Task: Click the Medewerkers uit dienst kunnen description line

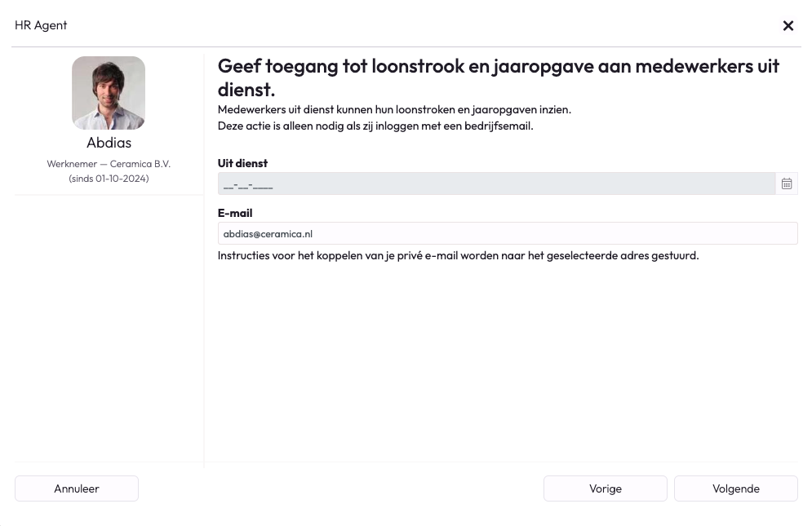Action: pos(394,109)
